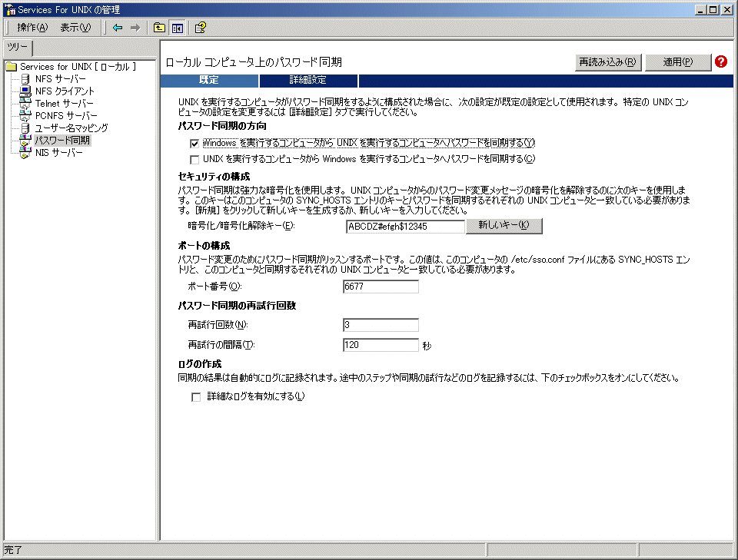Click the パスワード同期 tree icon

pyautogui.click(x=25, y=140)
